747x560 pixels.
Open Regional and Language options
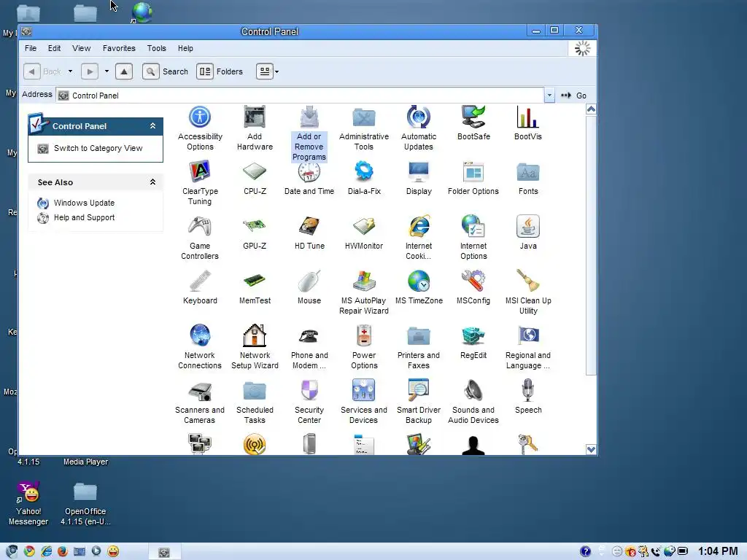point(528,347)
